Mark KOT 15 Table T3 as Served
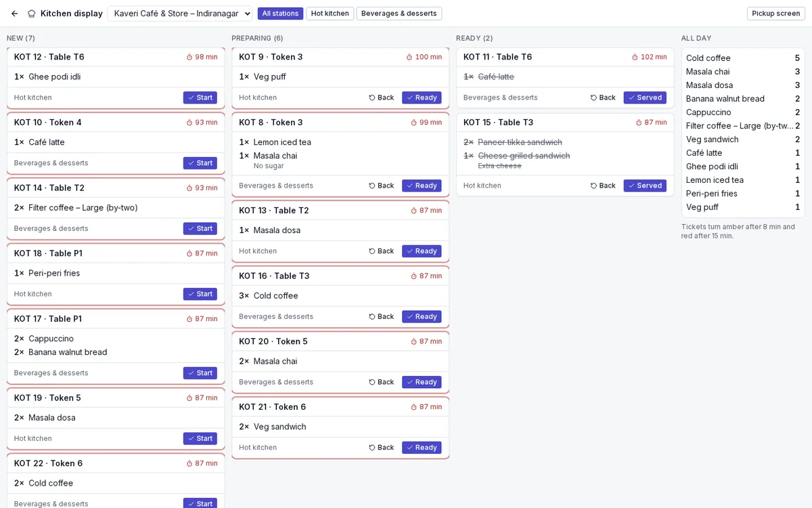 click(645, 186)
